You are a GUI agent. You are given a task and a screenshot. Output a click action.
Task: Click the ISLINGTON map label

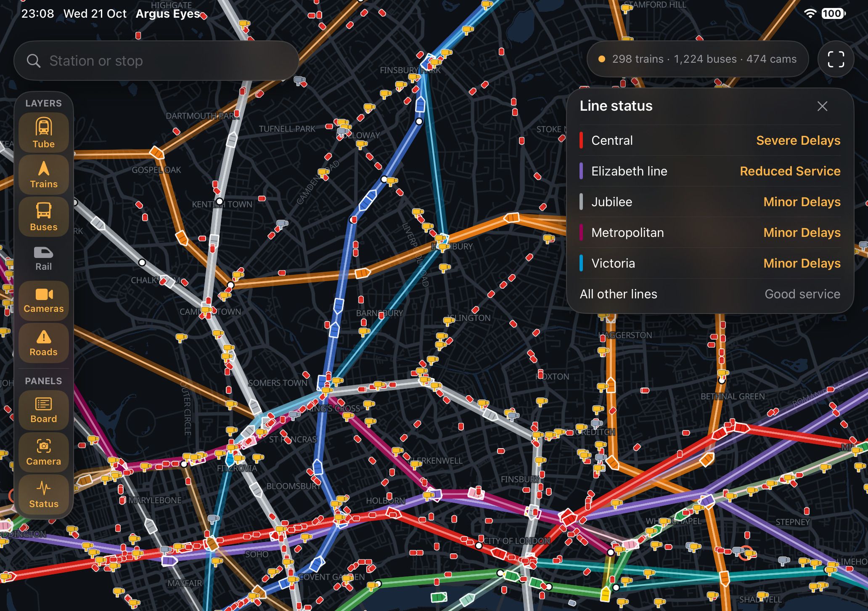point(469,318)
